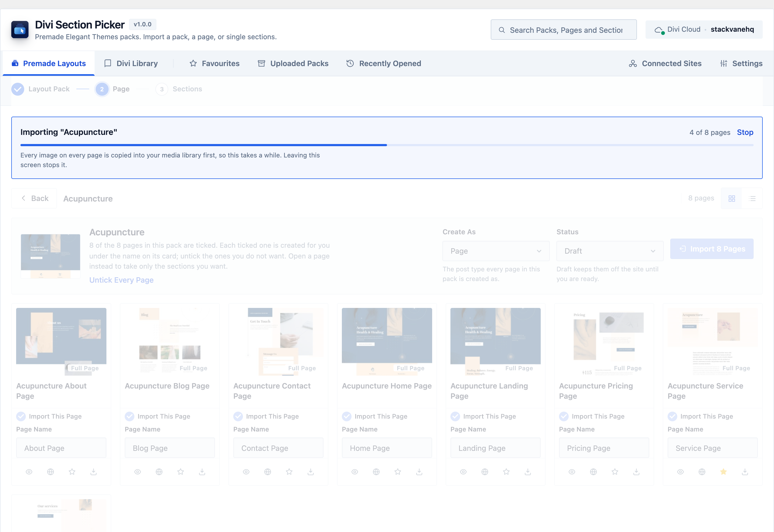
Task: Open Blog Page live demo globe icon
Action: pos(159,472)
